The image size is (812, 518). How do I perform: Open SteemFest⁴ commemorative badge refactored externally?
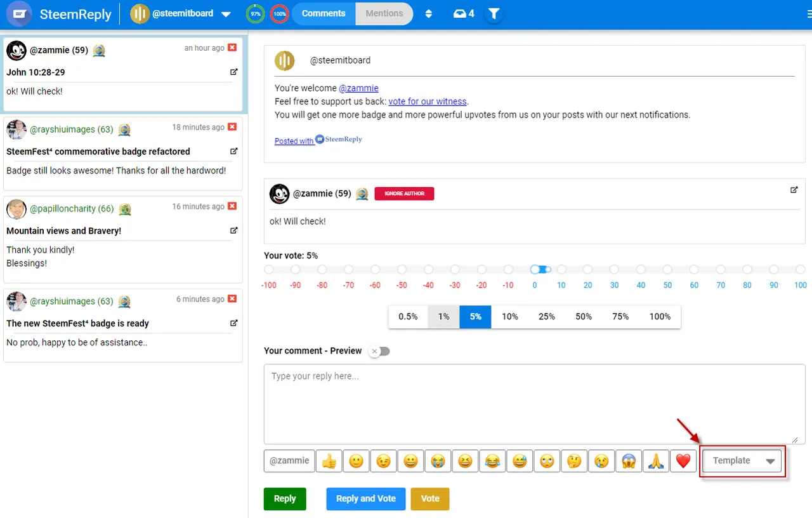[233, 151]
